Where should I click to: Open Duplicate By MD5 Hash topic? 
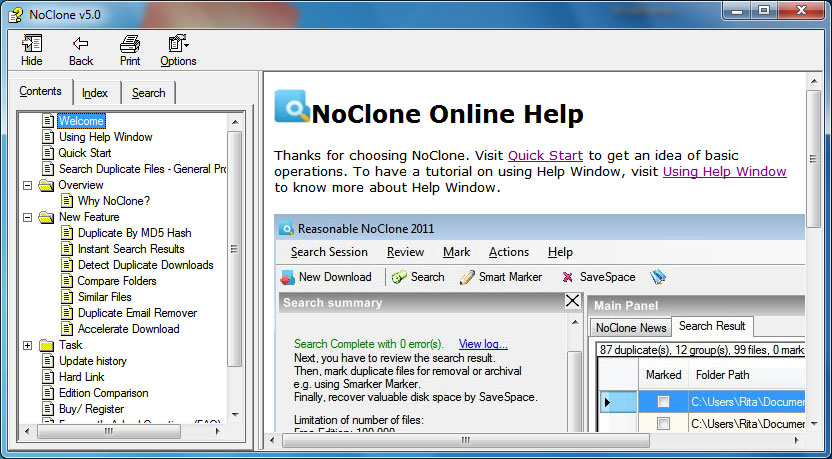(x=135, y=233)
